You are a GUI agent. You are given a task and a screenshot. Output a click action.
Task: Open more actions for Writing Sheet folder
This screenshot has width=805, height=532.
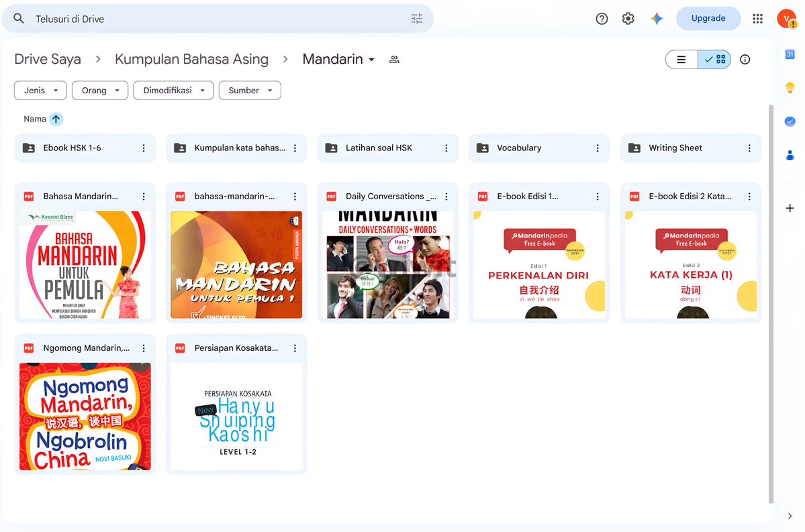pyautogui.click(x=749, y=148)
